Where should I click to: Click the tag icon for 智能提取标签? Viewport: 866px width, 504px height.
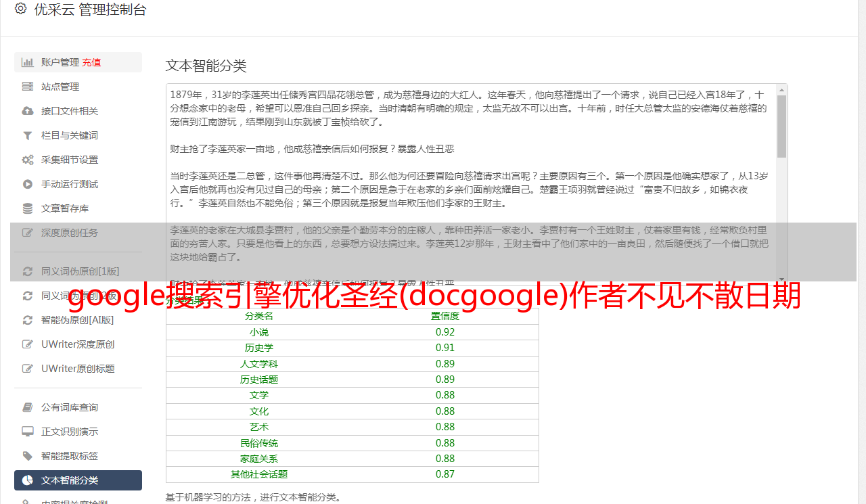pyautogui.click(x=28, y=456)
